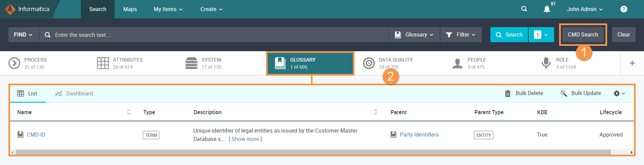Click the Informatica logo
The width and height of the screenshot is (644, 165).
click(x=27, y=9)
